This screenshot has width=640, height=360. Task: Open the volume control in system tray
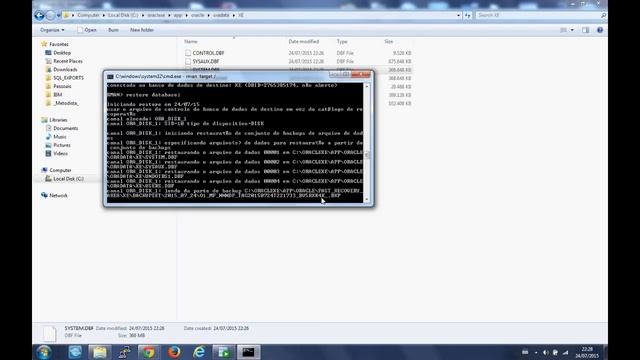tap(546, 352)
